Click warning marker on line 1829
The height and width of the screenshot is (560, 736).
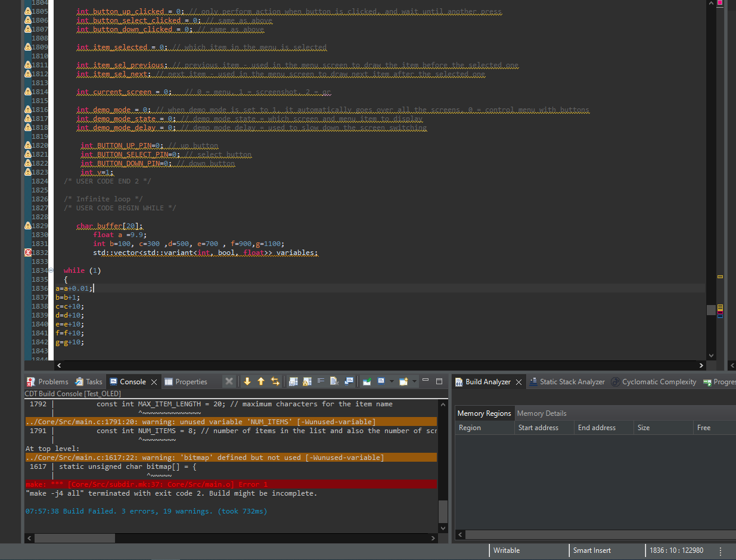28,226
